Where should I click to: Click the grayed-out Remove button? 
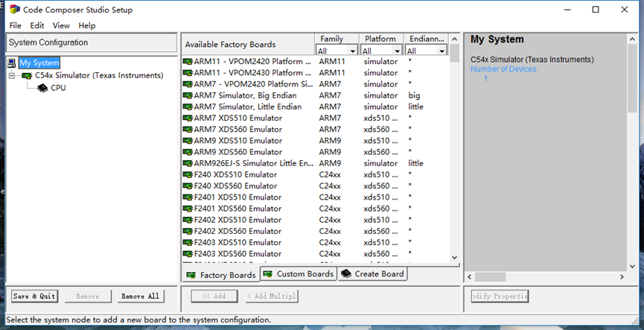click(x=88, y=296)
